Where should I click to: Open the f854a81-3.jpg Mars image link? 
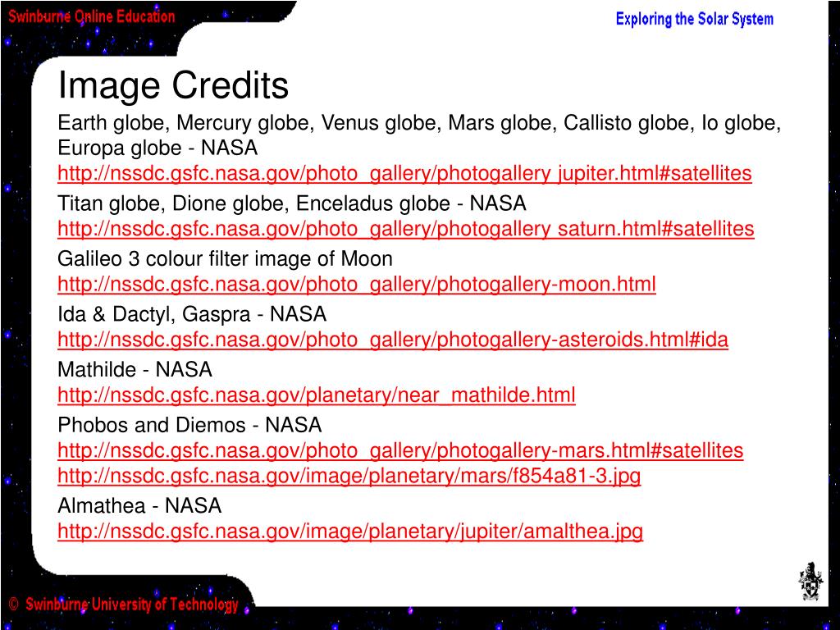349,477
